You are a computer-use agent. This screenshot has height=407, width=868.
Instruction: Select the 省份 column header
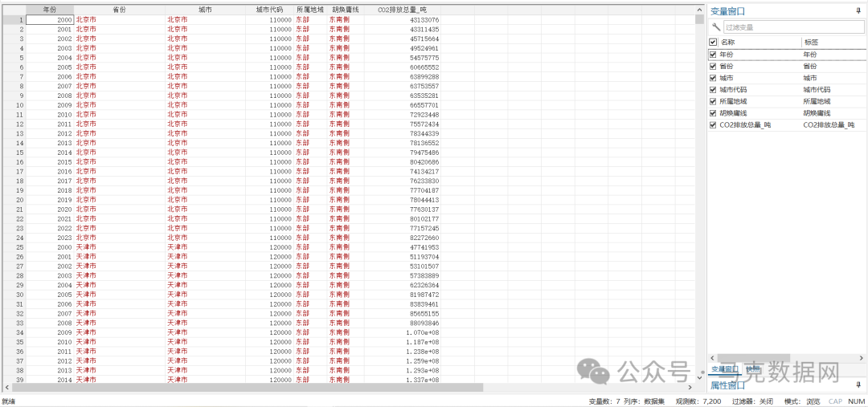point(119,10)
